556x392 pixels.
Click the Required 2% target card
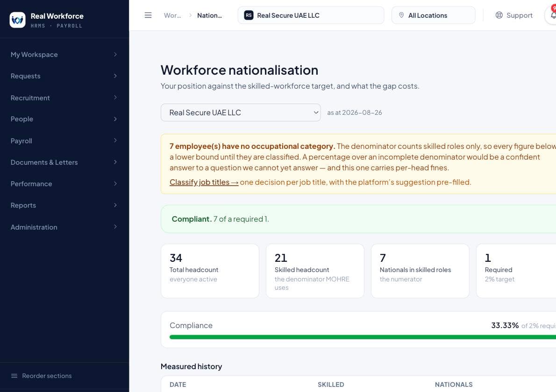tap(516, 271)
